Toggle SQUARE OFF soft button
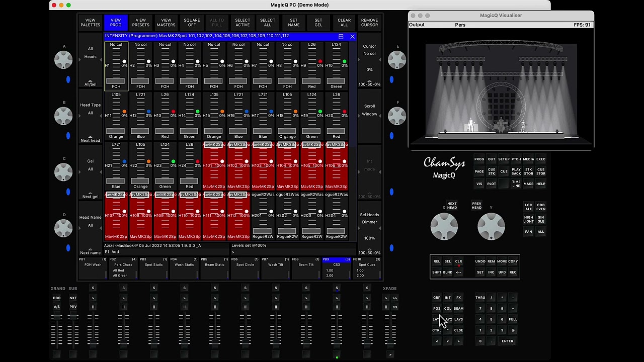 192,23
